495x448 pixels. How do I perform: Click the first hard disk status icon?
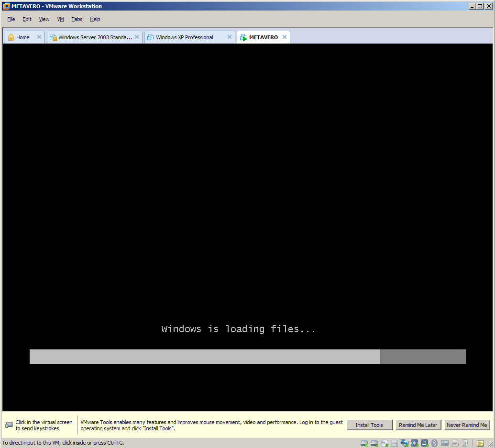coord(364,443)
